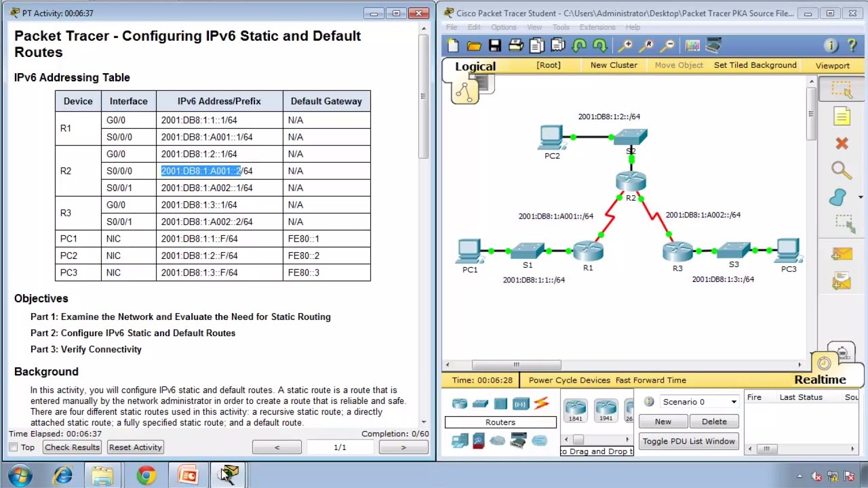
Task: Choose the red X Delete tool
Action: (842, 144)
